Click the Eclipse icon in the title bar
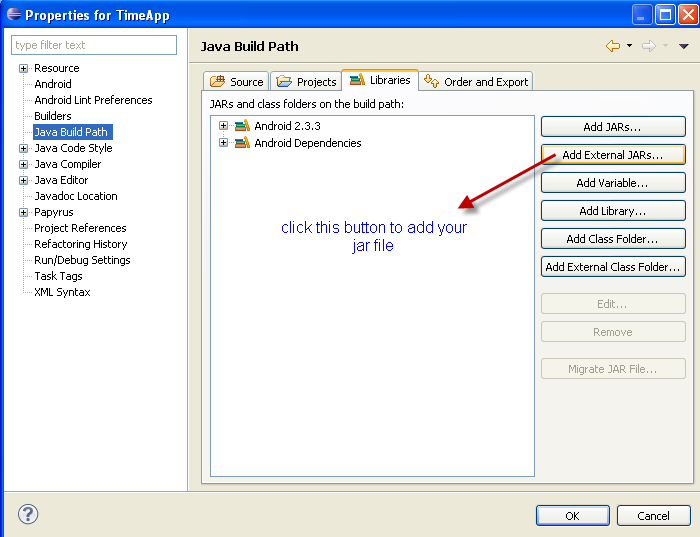700x537 pixels. 14,14
